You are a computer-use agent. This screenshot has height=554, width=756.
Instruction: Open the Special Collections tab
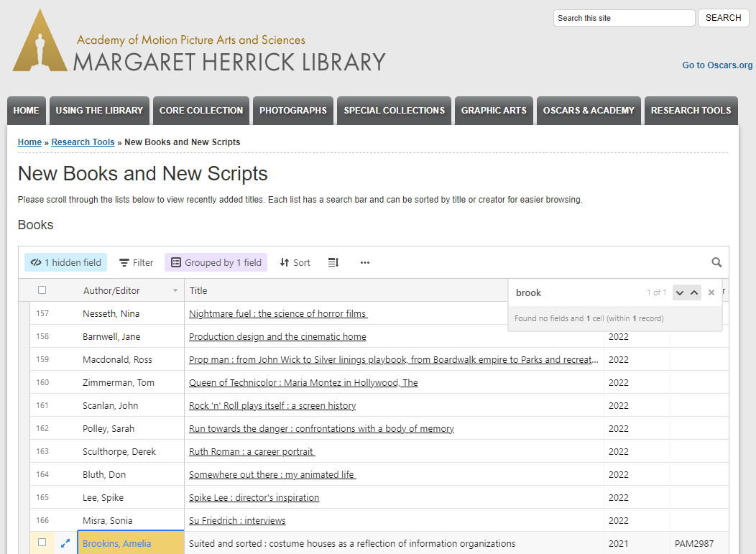[394, 111]
